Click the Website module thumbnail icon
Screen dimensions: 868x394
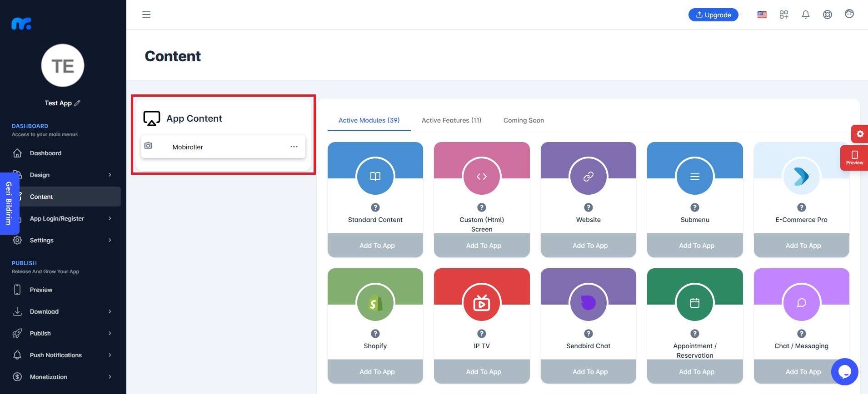[589, 176]
